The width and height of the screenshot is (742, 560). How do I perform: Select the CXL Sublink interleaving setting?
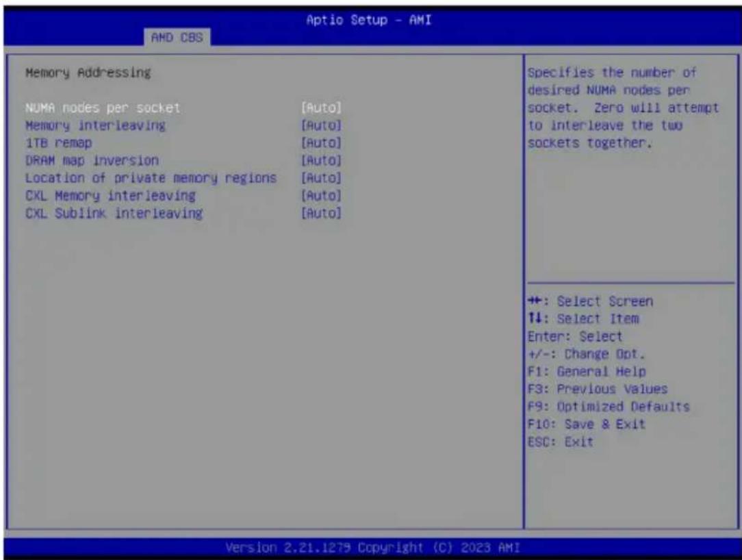coord(114,213)
